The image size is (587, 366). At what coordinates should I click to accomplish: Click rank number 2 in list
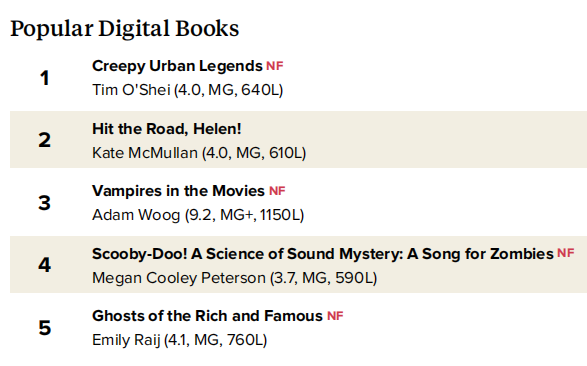(45, 140)
